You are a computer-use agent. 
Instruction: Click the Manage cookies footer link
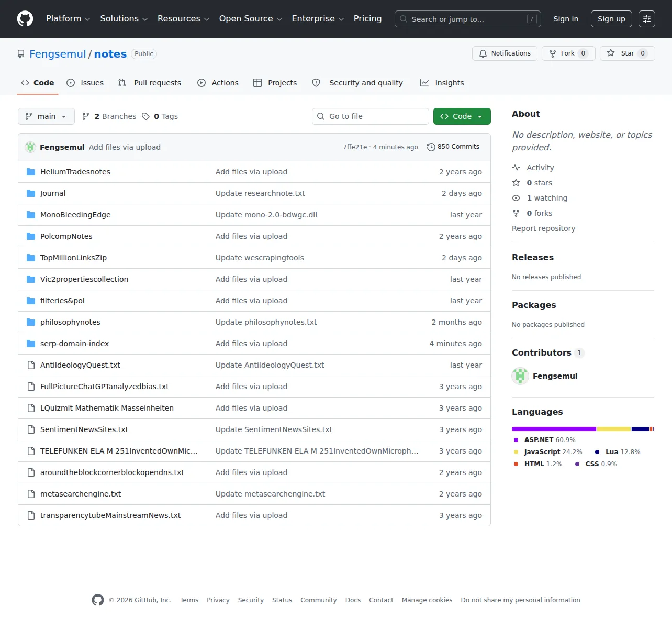[427, 600]
